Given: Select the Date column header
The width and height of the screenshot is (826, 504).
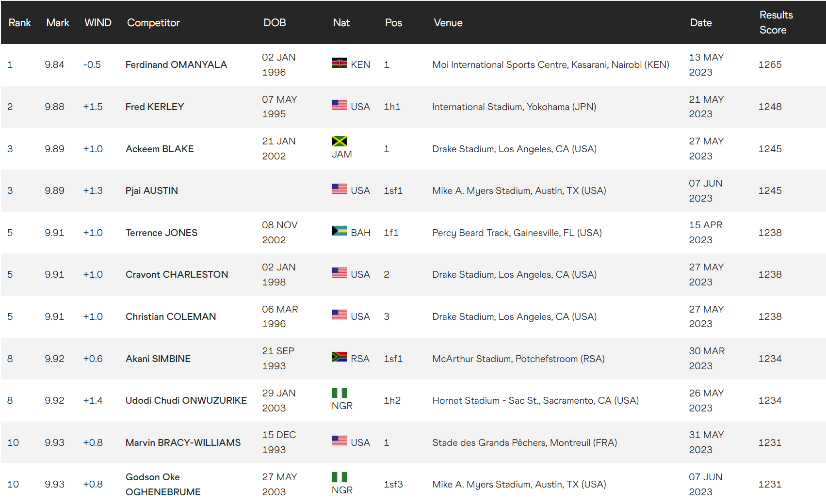Looking at the screenshot, I should click(701, 23).
